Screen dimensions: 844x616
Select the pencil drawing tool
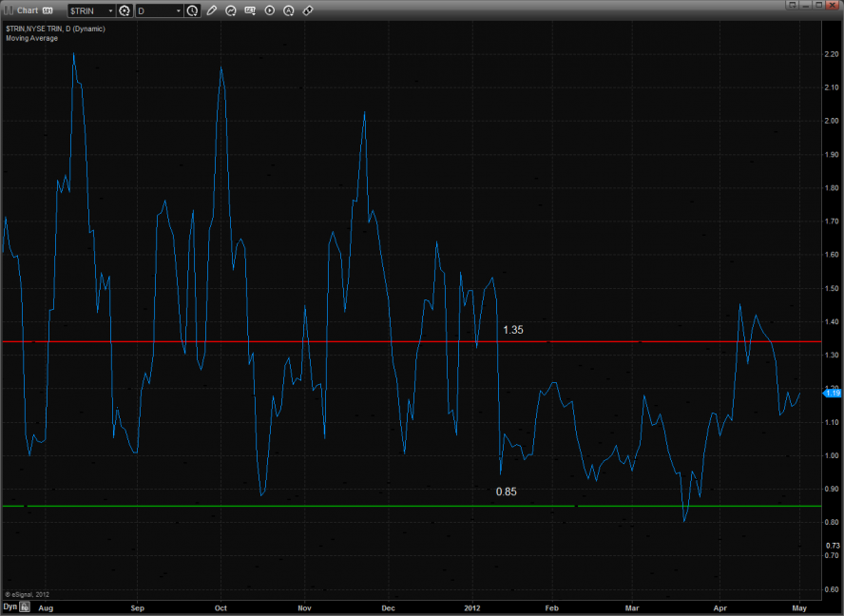pyautogui.click(x=211, y=10)
